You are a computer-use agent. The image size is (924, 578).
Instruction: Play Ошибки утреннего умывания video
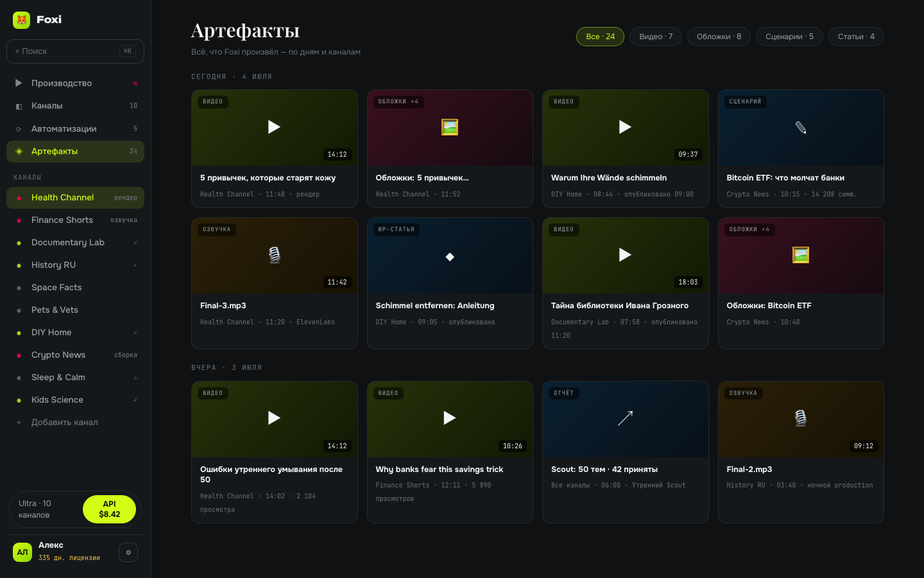[x=274, y=418]
